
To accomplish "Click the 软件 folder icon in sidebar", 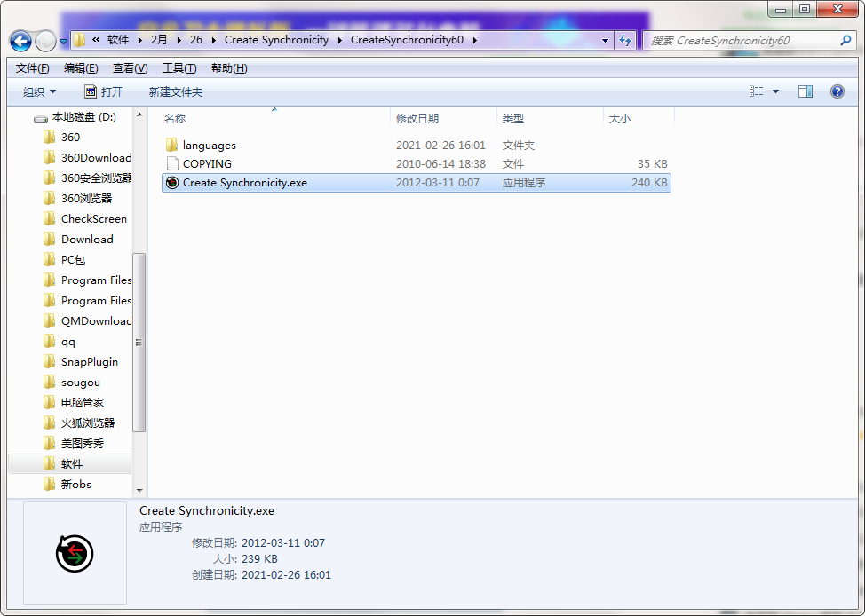I will pos(49,464).
